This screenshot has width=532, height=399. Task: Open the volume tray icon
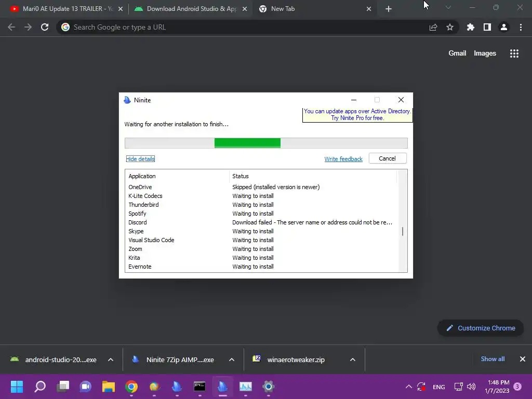pos(471,387)
